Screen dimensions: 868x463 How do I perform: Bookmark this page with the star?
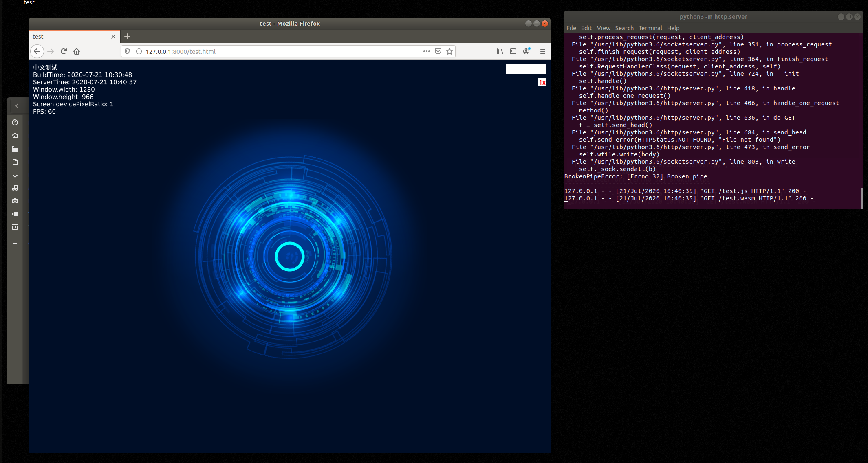449,52
